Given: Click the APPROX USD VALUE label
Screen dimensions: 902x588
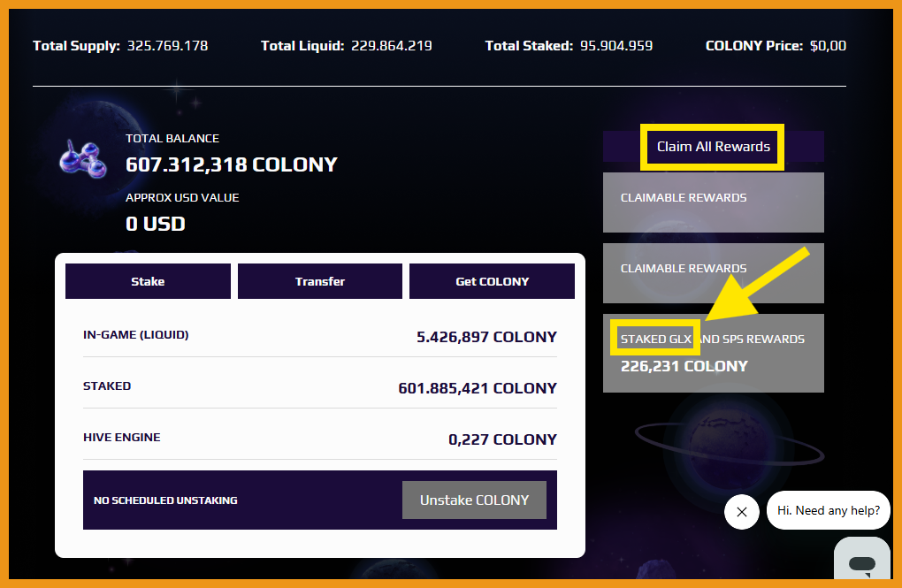Looking at the screenshot, I should (182, 198).
